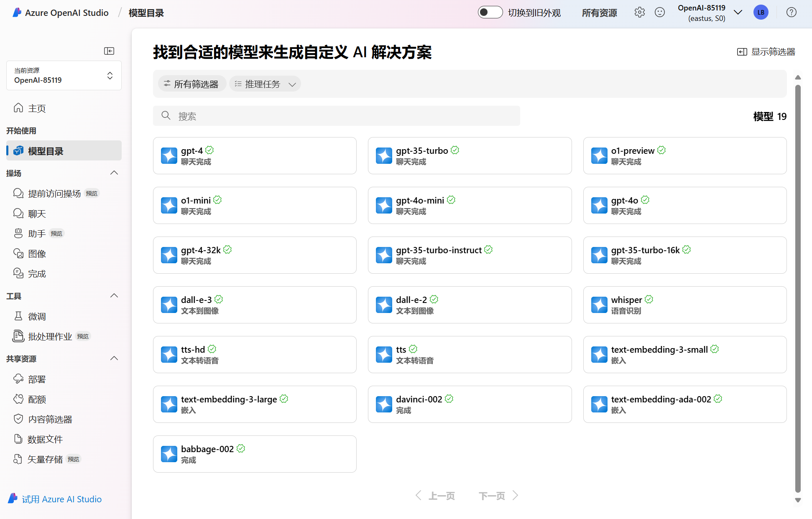Viewport: 812px width, 519px height.
Task: Open the 图像 playground
Action: [x=64, y=254]
